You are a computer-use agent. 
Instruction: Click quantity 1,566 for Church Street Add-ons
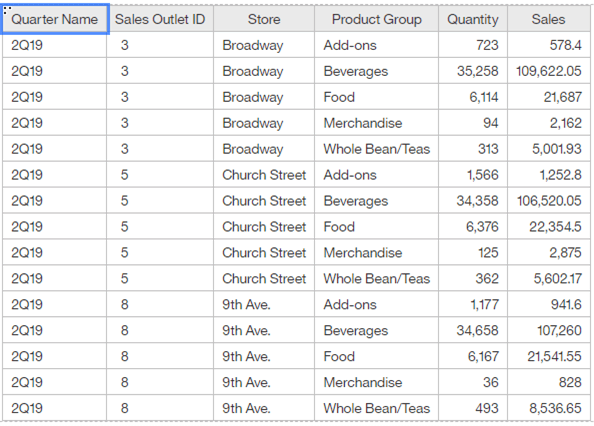point(472,175)
